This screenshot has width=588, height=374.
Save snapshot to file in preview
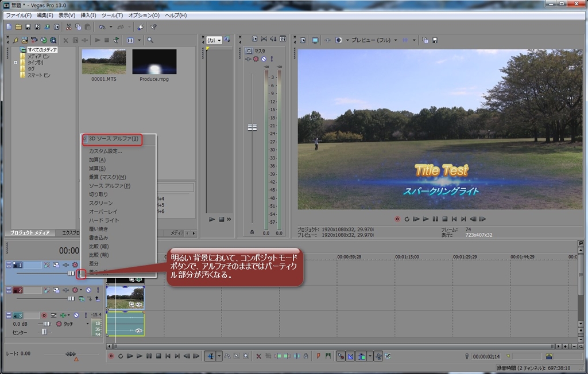tap(435, 40)
